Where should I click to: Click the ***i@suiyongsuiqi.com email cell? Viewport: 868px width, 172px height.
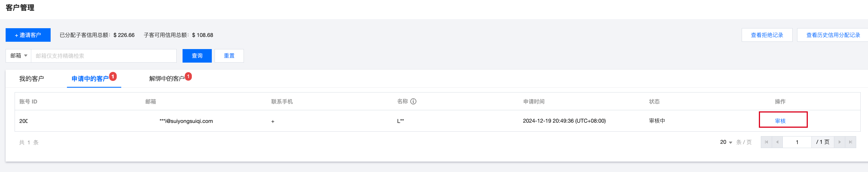click(x=186, y=121)
